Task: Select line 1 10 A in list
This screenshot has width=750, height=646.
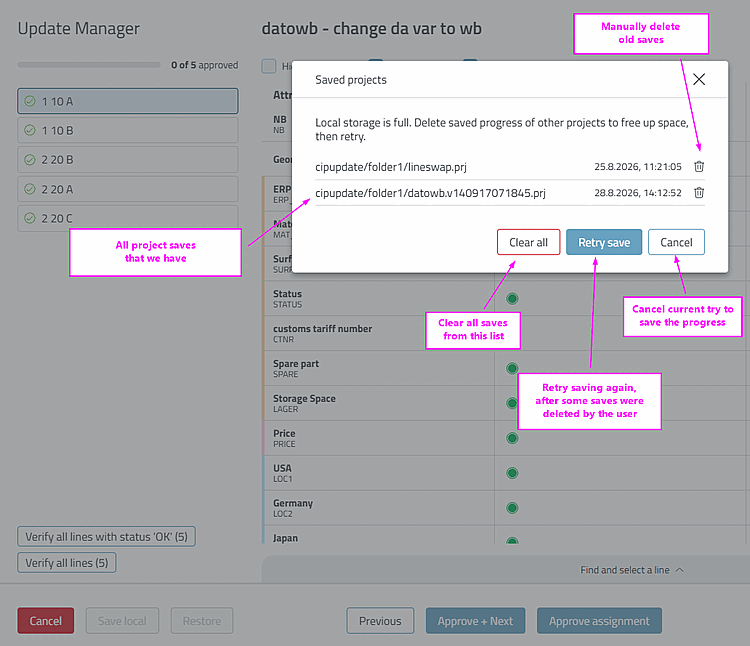Action: click(128, 101)
